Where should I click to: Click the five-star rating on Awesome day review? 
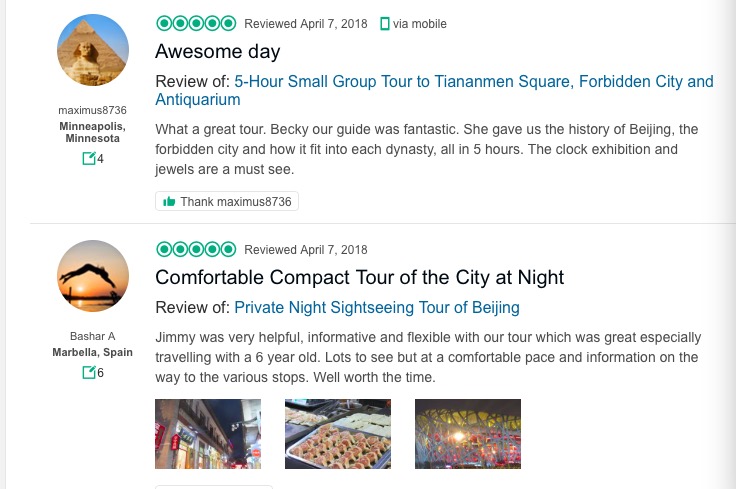196,23
